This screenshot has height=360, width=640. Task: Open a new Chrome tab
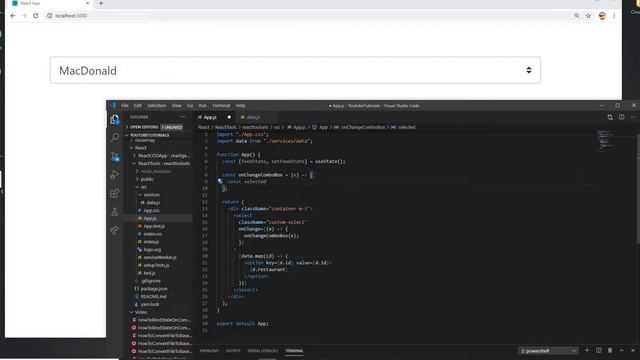click(x=101, y=3)
